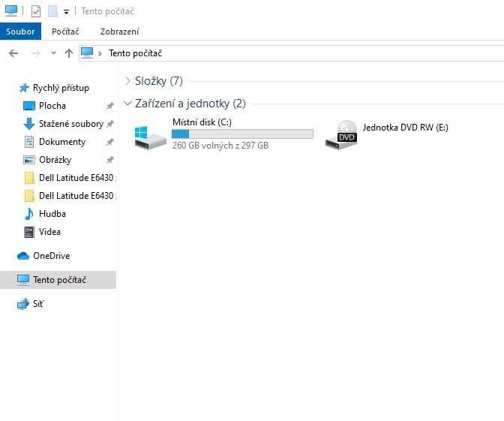504x421 pixels.
Task: Click the computer icon in the address bar
Action: coord(87,53)
